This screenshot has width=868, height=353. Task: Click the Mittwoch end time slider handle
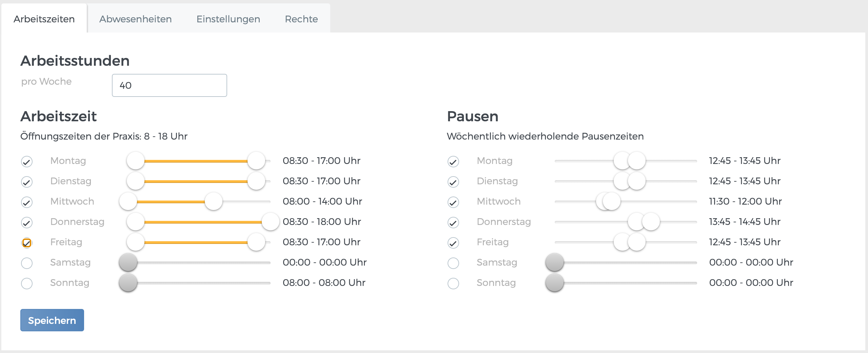pyautogui.click(x=214, y=202)
